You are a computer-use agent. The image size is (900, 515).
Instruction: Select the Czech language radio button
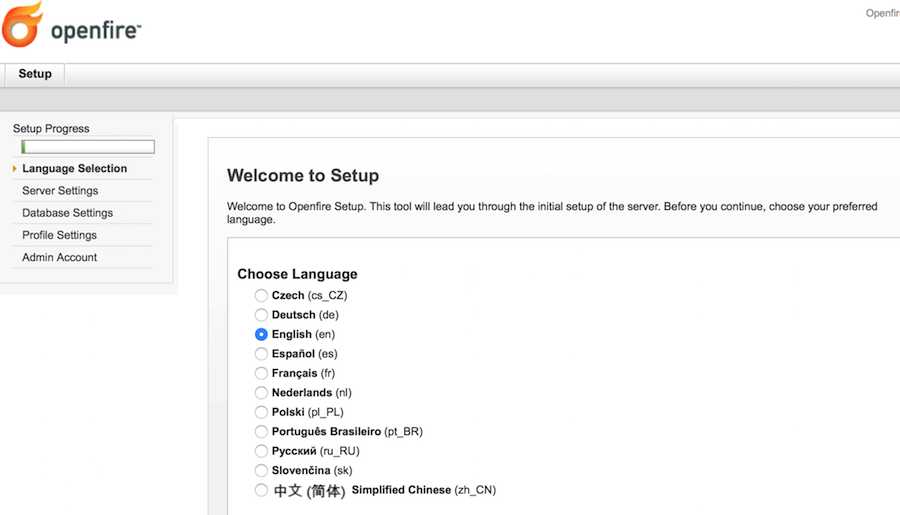[x=261, y=296]
